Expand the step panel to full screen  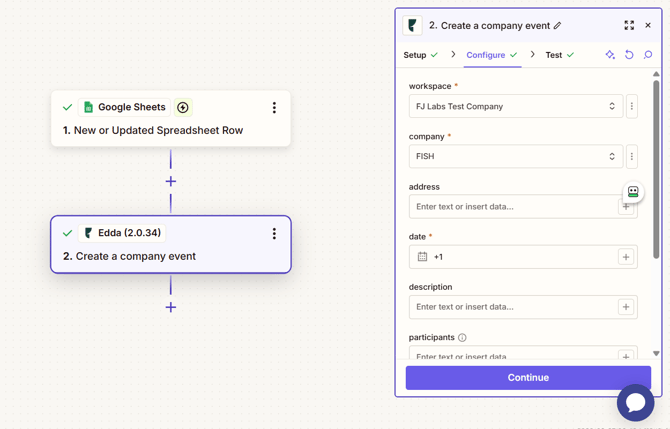629,25
